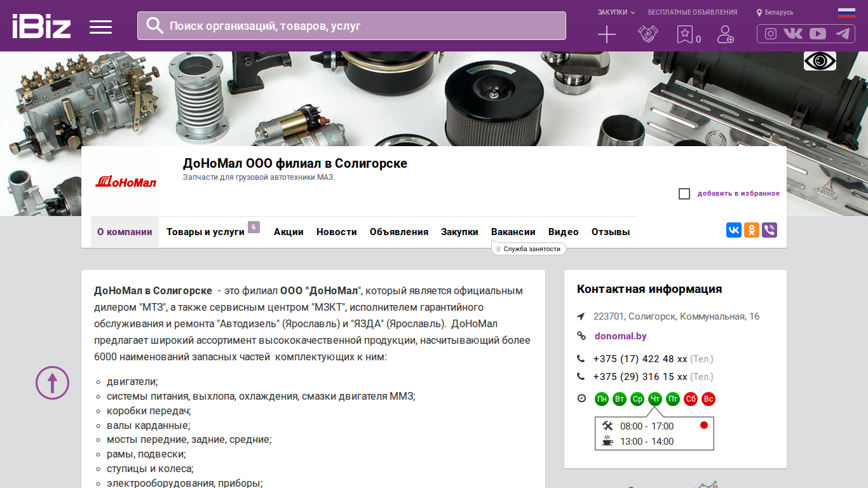Click the Служба занятости badge
Screen dimensions: 868x488
point(529,249)
